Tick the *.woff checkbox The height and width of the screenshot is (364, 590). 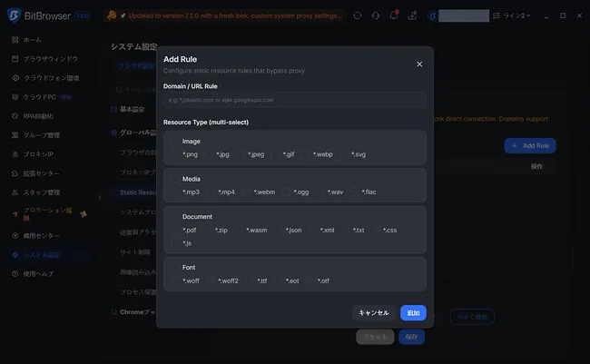[175, 280]
